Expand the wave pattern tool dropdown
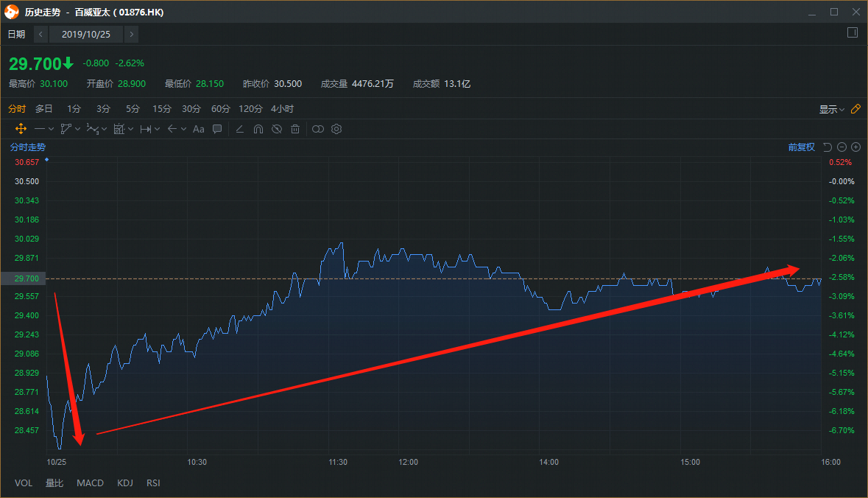This screenshot has width=868, height=498. pos(104,129)
